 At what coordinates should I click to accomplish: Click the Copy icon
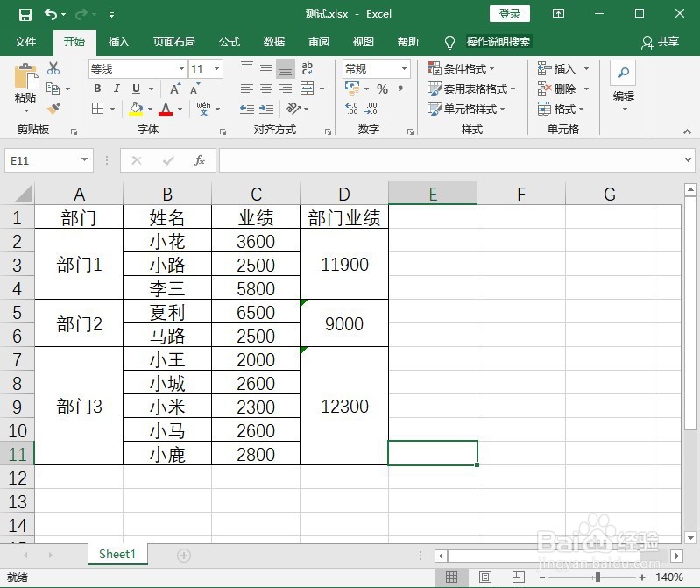(x=53, y=89)
